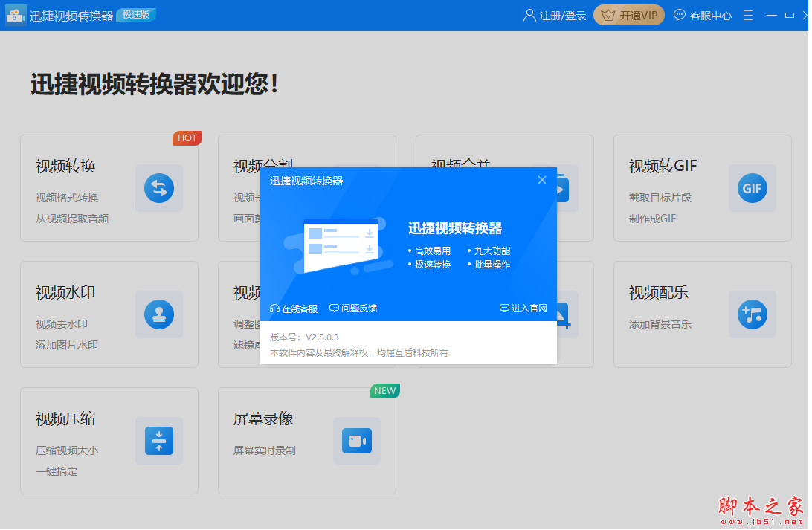Open the hamburger menu in title bar
Image resolution: width=812 pixels, height=530 pixels.
(x=748, y=15)
